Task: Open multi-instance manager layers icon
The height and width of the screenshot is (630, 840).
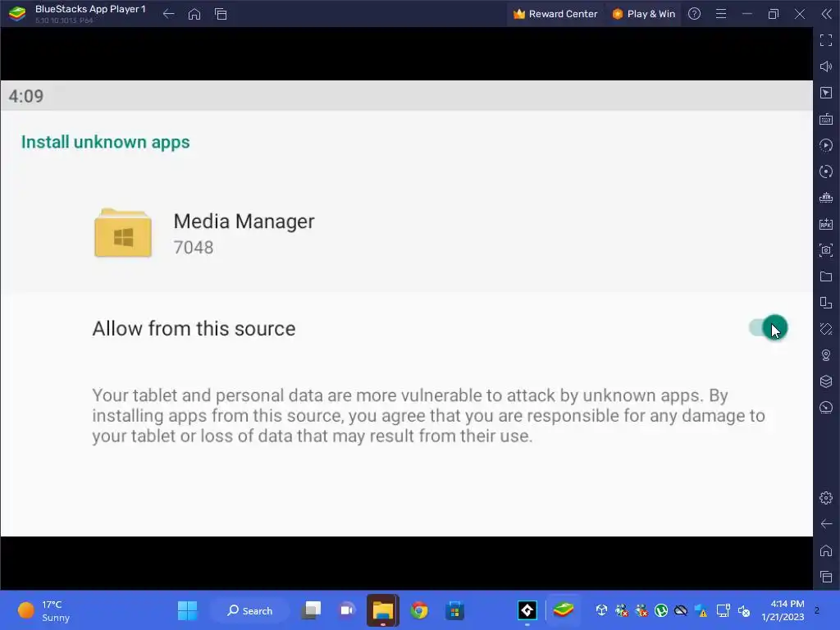Action: click(826, 381)
